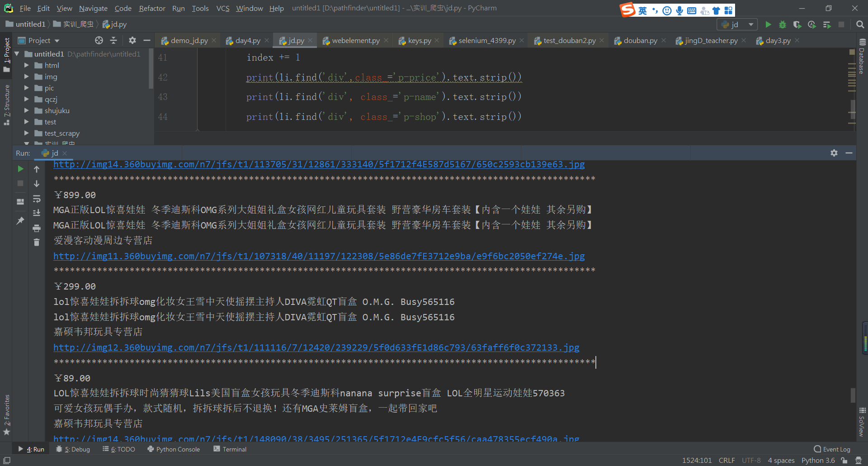Open the jd run configuration dropdown
This screenshot has width=868, height=466.
coord(737,24)
